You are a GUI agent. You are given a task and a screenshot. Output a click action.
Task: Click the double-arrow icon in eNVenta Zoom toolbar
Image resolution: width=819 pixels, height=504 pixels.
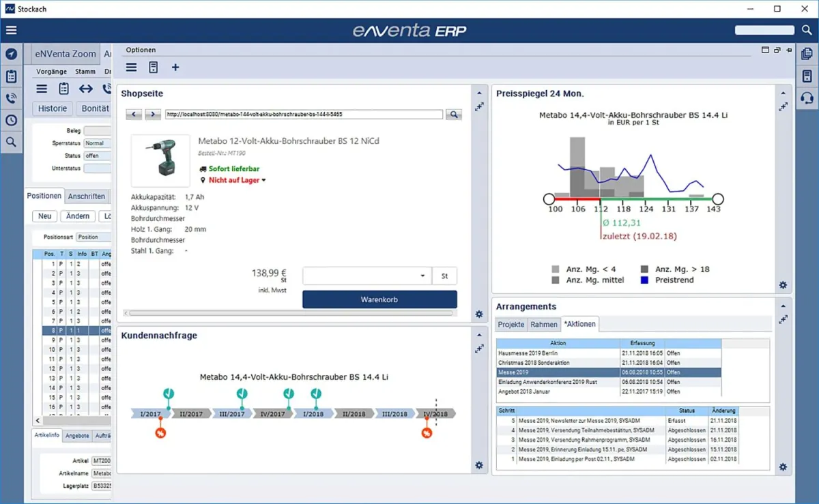click(86, 89)
